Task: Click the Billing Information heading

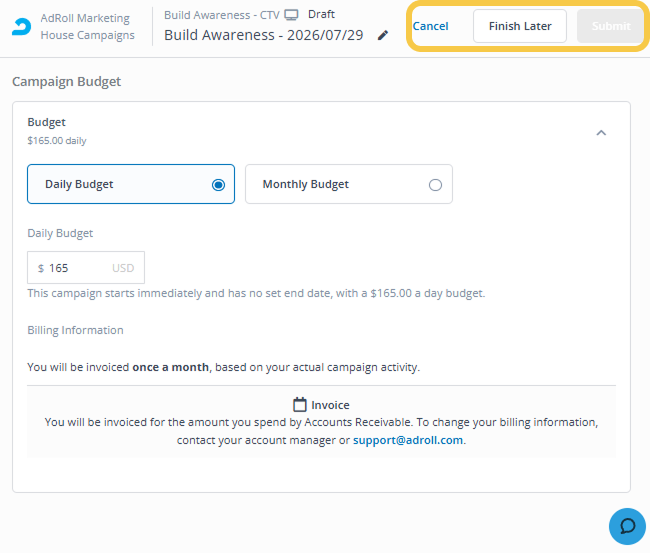Action: click(75, 330)
